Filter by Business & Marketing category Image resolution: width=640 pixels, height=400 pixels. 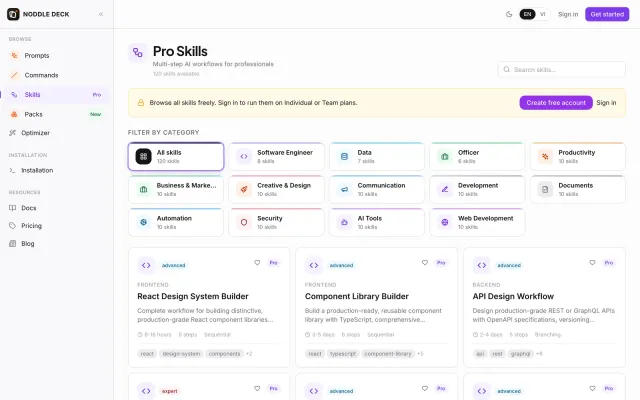click(176, 189)
